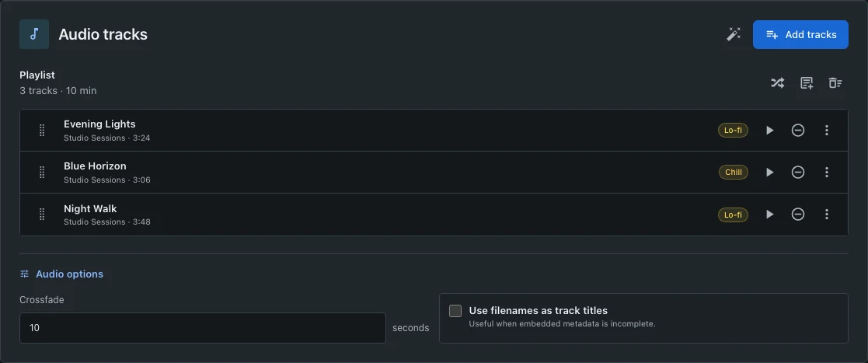
Task: Play the Blue Horizon track
Action: pos(769,173)
